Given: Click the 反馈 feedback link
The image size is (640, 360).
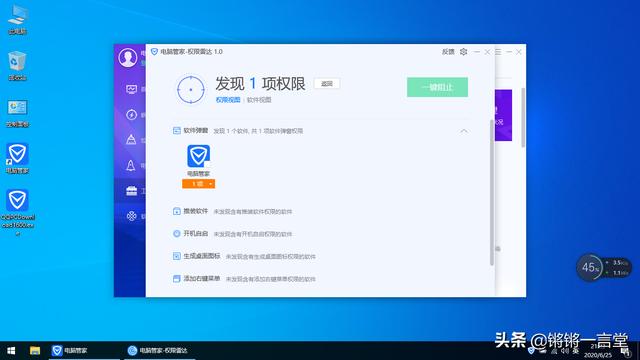Looking at the screenshot, I should tap(448, 52).
